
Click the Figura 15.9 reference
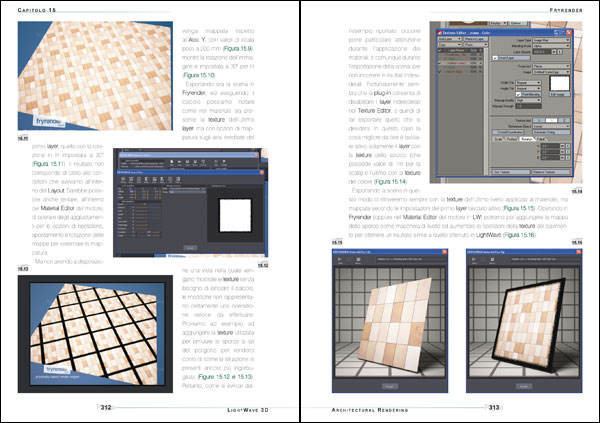[238, 49]
